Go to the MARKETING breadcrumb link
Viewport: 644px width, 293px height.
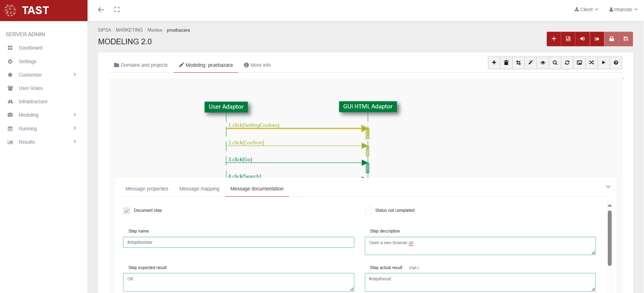point(129,30)
